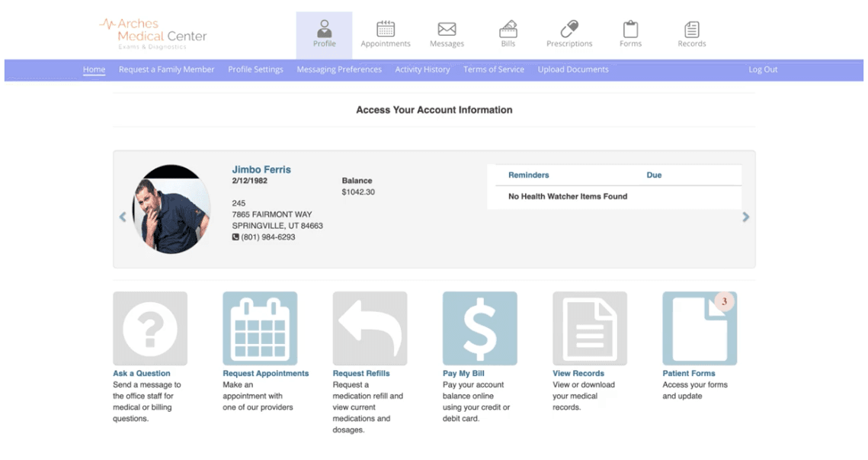Open the Messages envelope icon
Viewport: 868px width, 460px height.
click(447, 29)
